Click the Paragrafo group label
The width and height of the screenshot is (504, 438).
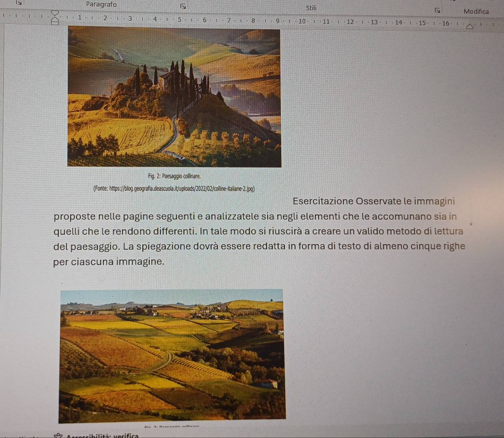[x=101, y=5]
